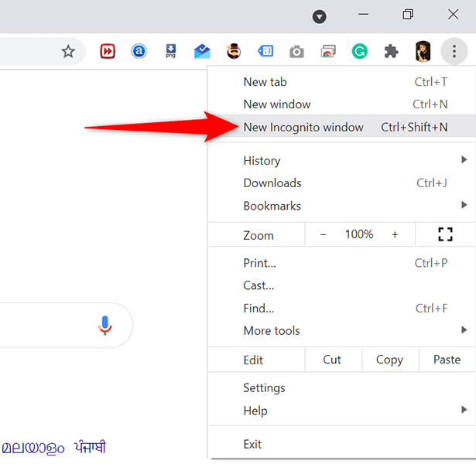Expand the More tools submenu
476x464 pixels.
(342, 330)
